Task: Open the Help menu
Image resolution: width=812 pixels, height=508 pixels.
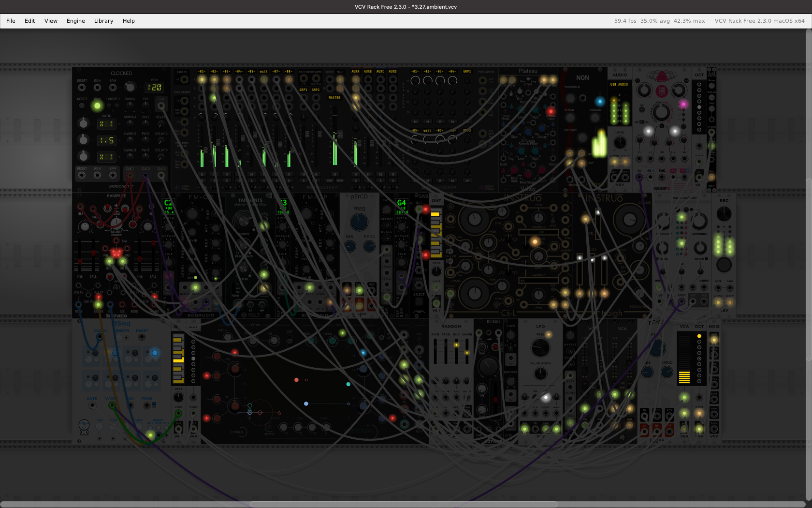Action: click(x=129, y=21)
